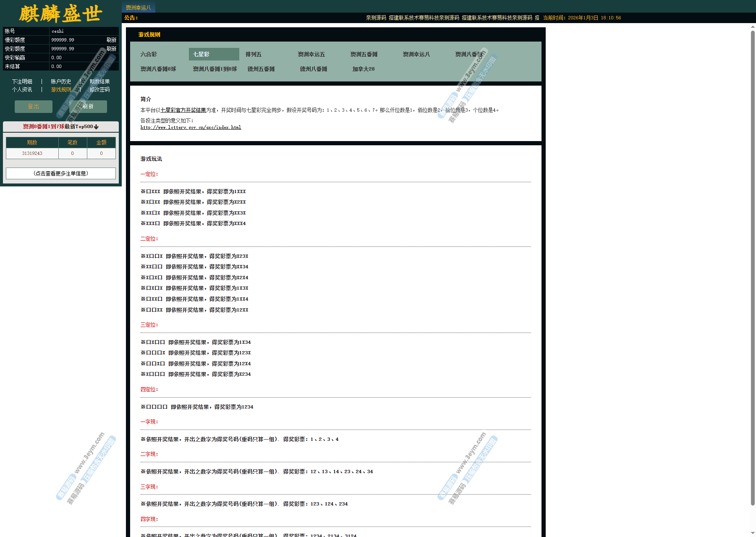The width and height of the screenshot is (756, 537).
Task: Refresh the 慢彩额度 balance
Action: (111, 40)
